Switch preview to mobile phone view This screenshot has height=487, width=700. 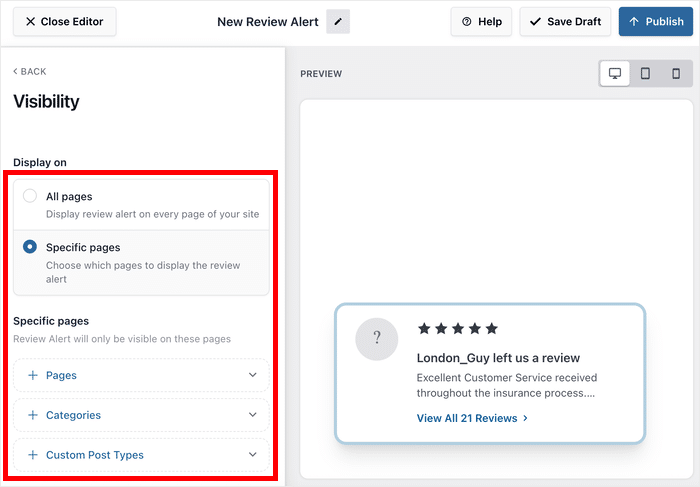click(676, 73)
